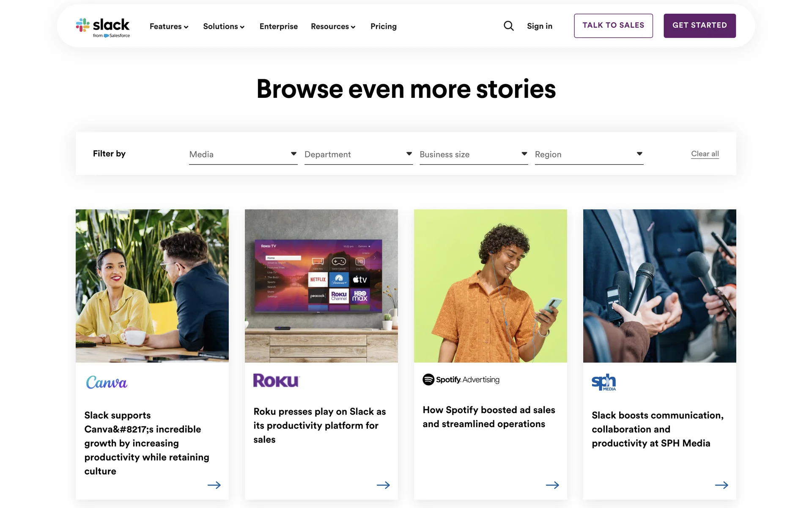The height and width of the screenshot is (508, 812).
Task: Open the Solutions menu
Action: 224,26
